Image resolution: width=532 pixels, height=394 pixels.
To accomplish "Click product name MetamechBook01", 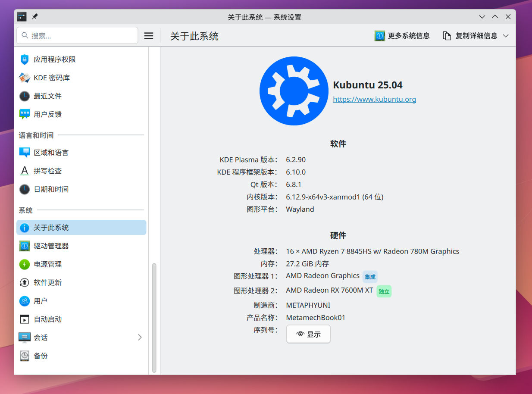I will tap(316, 318).
